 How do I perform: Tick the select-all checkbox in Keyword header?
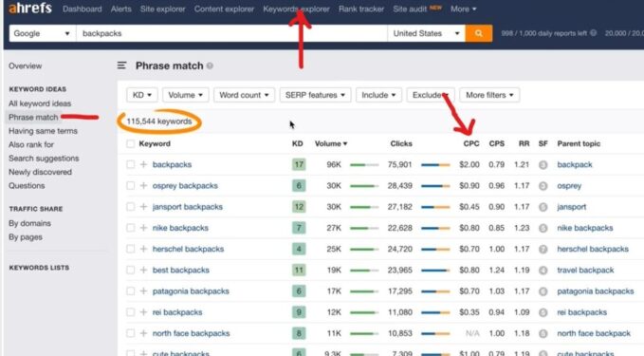[x=130, y=144]
